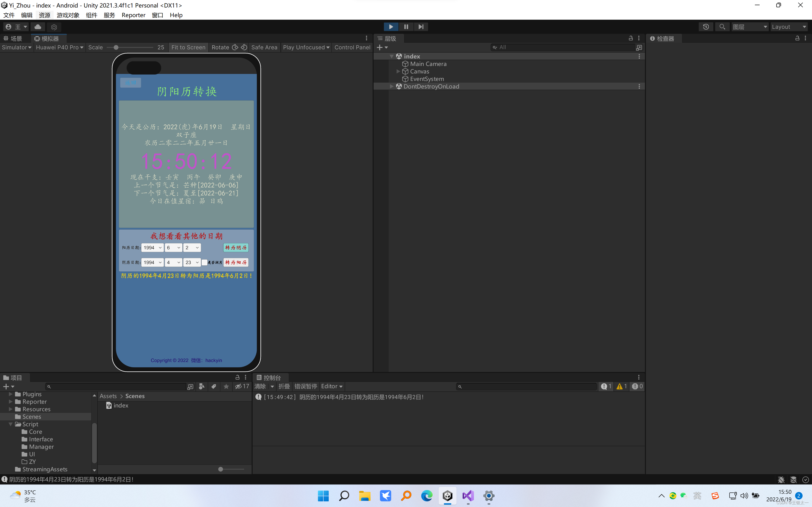Toggle Error Pause in the console
Viewport: 812px width, 507px height.
coord(305,386)
